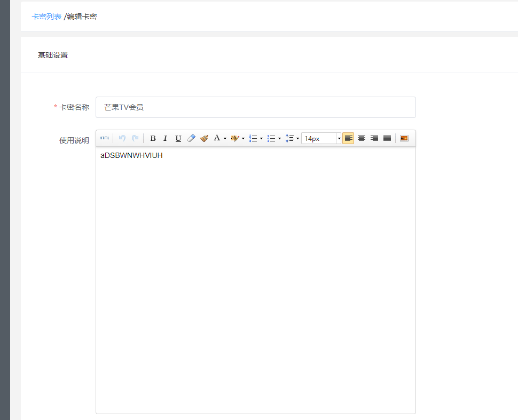Click the 卡密名称 input field
This screenshot has width=518, height=420.
(x=256, y=107)
